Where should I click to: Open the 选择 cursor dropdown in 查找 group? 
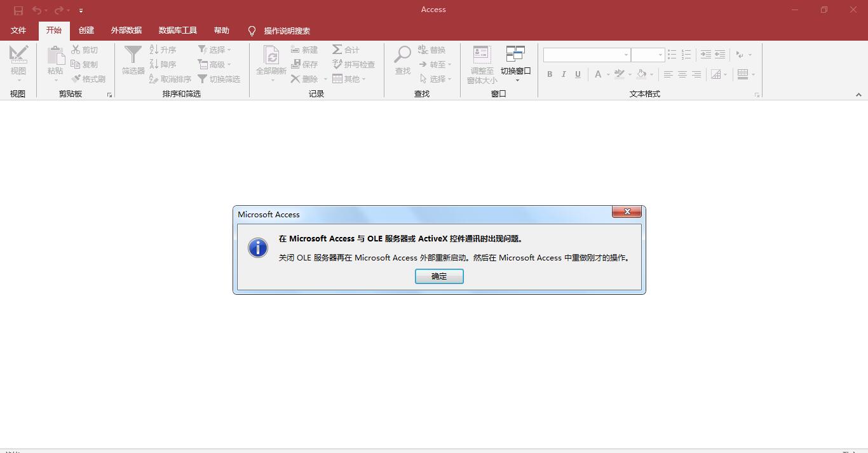pyautogui.click(x=435, y=79)
